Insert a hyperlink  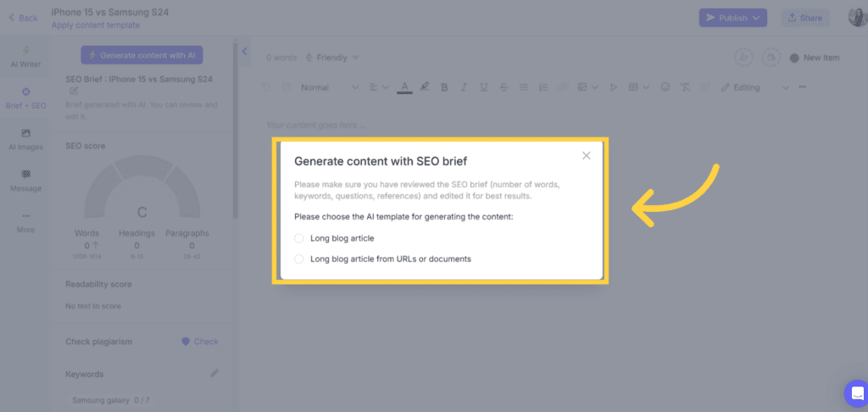pos(563,87)
